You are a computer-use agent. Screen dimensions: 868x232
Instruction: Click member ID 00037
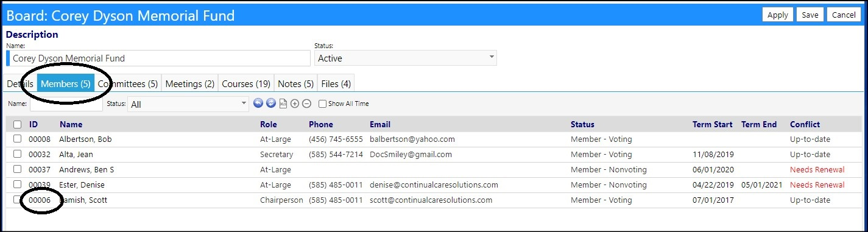click(x=40, y=169)
